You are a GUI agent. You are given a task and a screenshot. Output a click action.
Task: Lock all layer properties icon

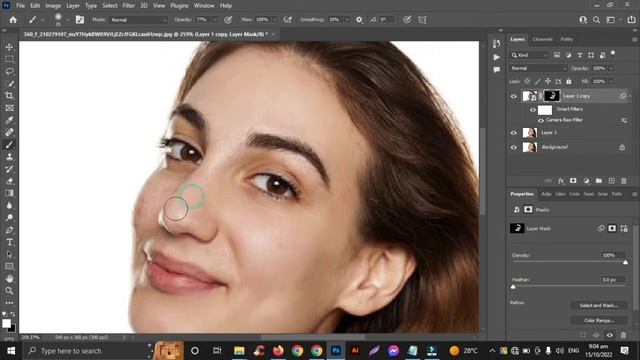point(569,81)
